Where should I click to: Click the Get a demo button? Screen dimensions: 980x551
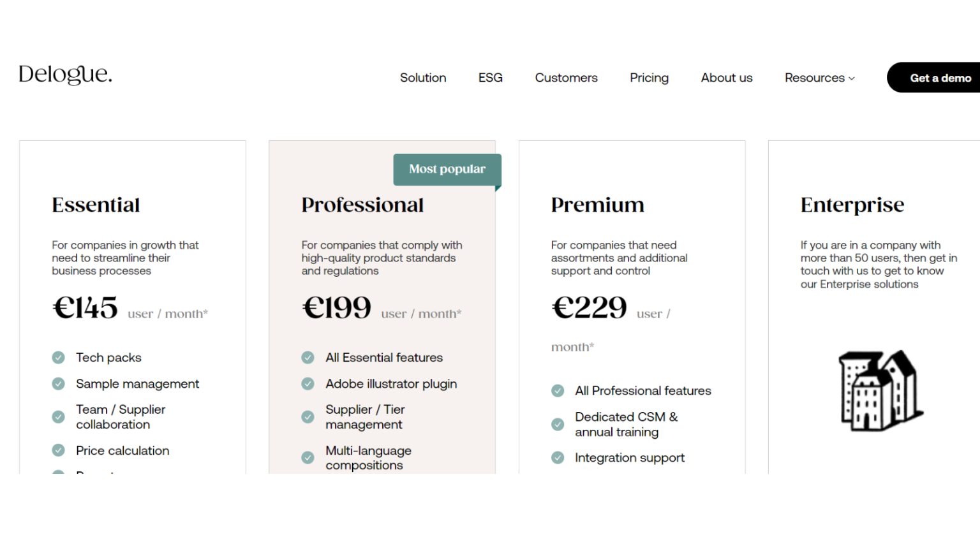coord(940,77)
